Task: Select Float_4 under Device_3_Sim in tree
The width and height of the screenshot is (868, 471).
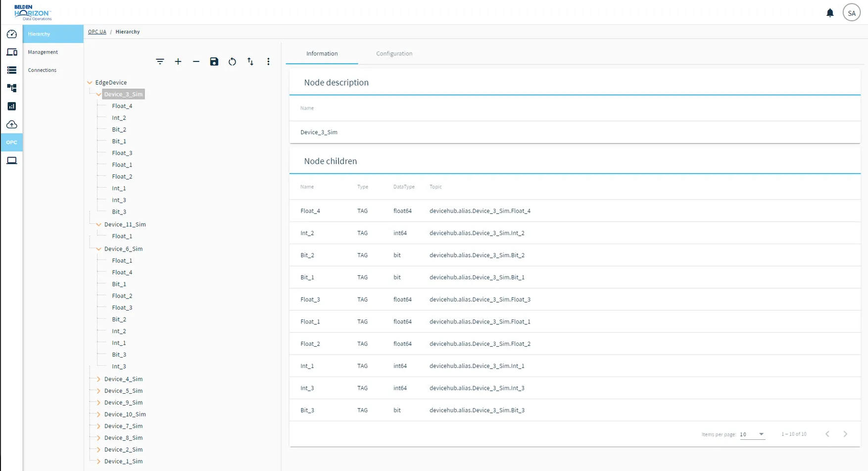Action: tap(122, 106)
